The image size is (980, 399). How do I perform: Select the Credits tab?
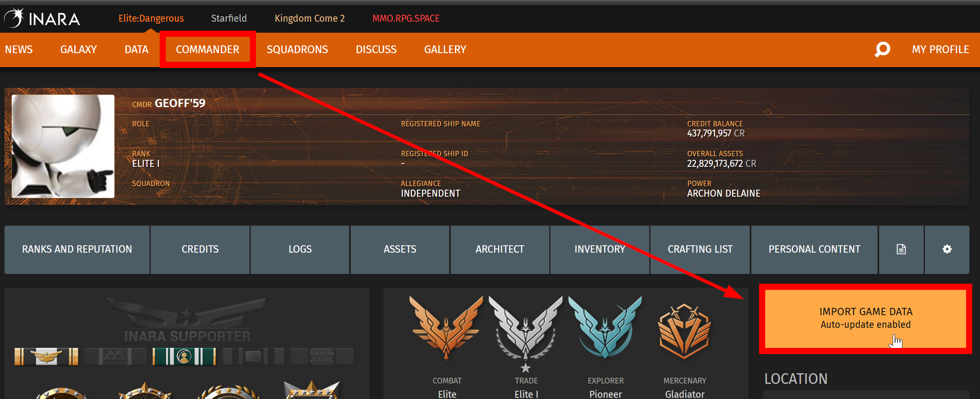pos(200,249)
